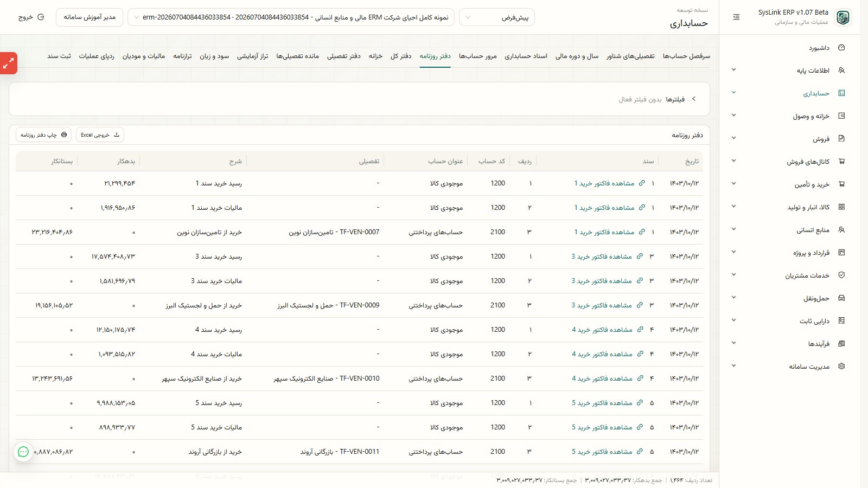Click the خزانه و وصول sidebar icon

tap(841, 116)
